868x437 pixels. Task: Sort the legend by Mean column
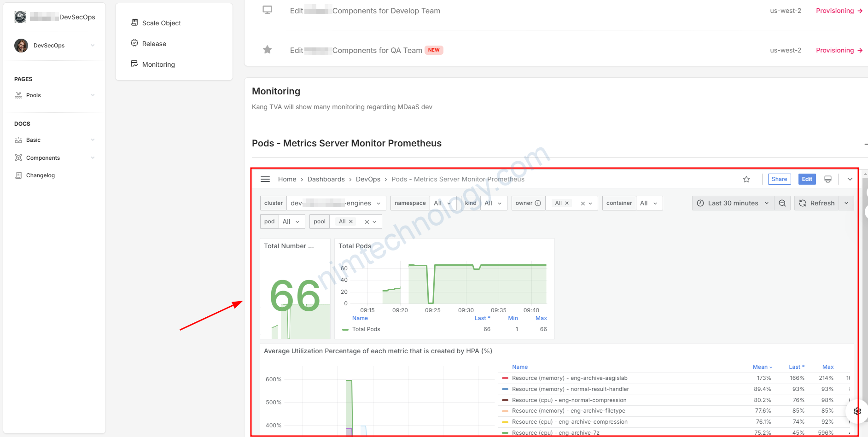[x=762, y=367]
